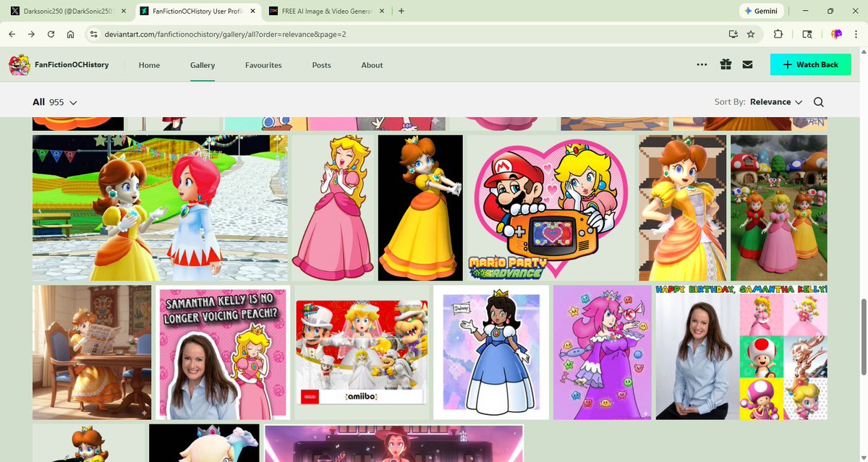The width and height of the screenshot is (868, 462).
Task: Open the Daisy and red-haired mage thumbnail
Action: [160, 208]
